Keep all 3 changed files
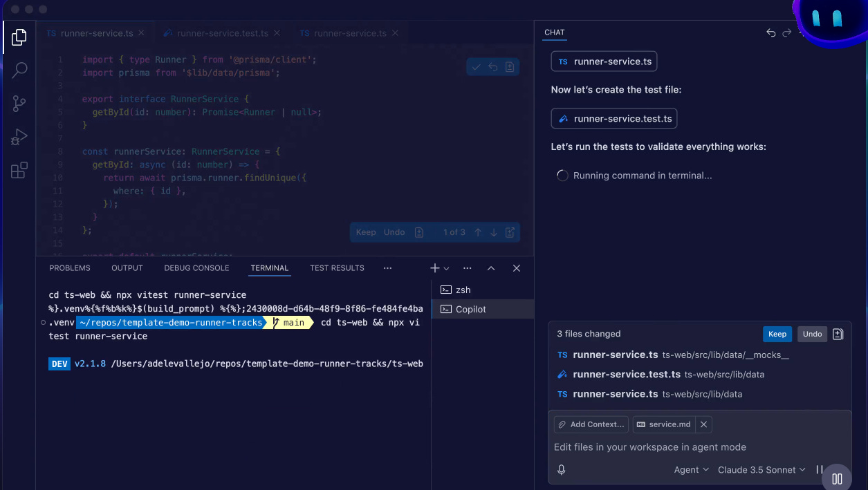The height and width of the screenshot is (490, 868). [777, 334]
